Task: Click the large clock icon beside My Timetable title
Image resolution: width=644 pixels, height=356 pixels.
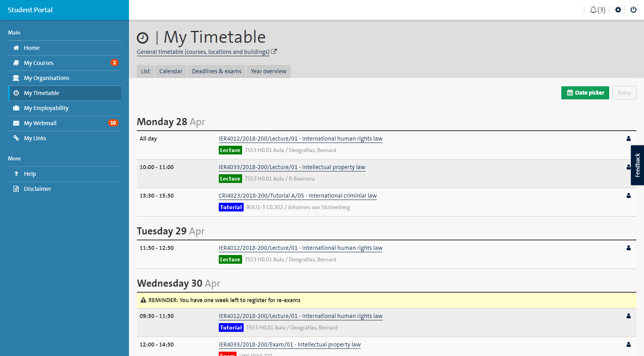Action: (x=142, y=38)
